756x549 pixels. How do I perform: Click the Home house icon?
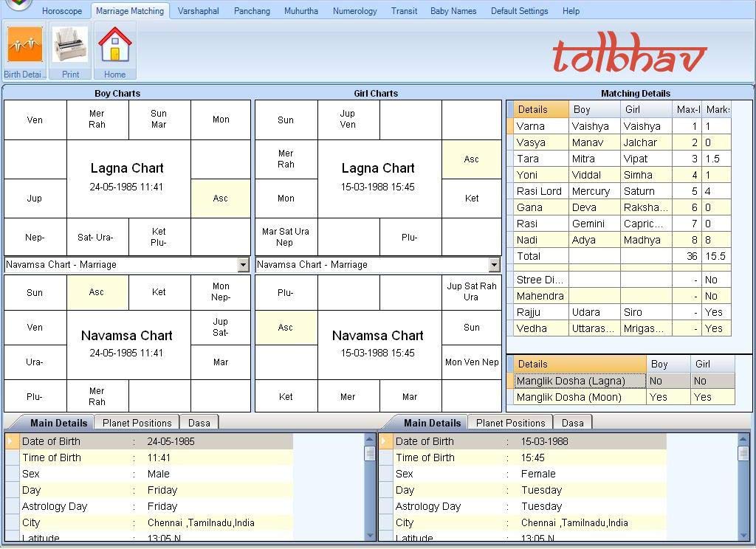pyautogui.click(x=114, y=45)
